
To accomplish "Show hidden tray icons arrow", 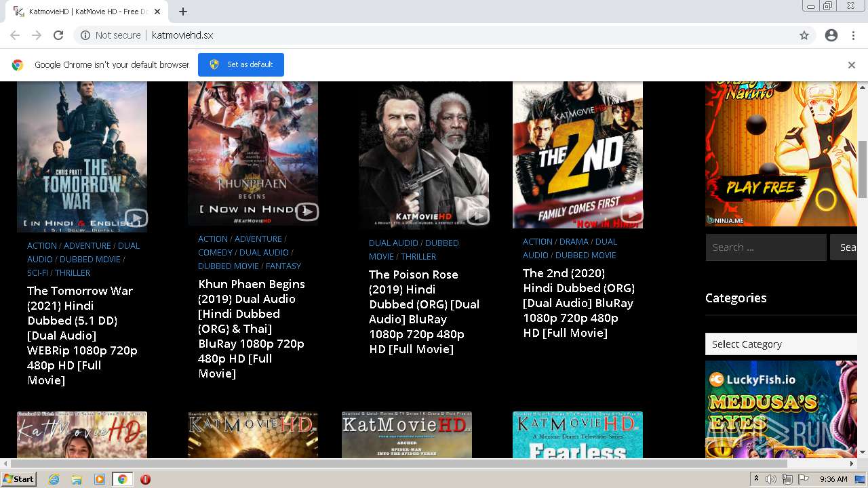I will [x=756, y=479].
